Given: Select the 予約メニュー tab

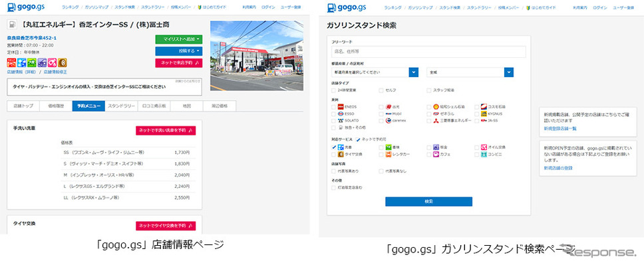Looking at the screenshot, I should pyautogui.click(x=88, y=106).
